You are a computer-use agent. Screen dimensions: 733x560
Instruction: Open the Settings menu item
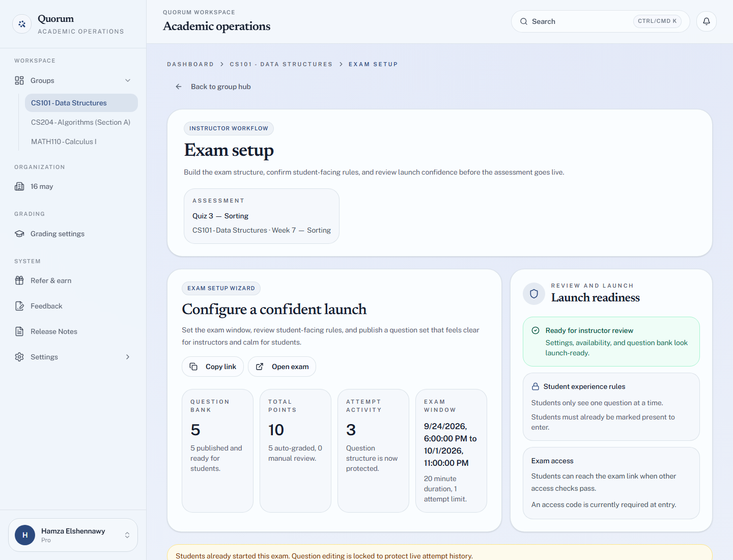pyautogui.click(x=73, y=357)
